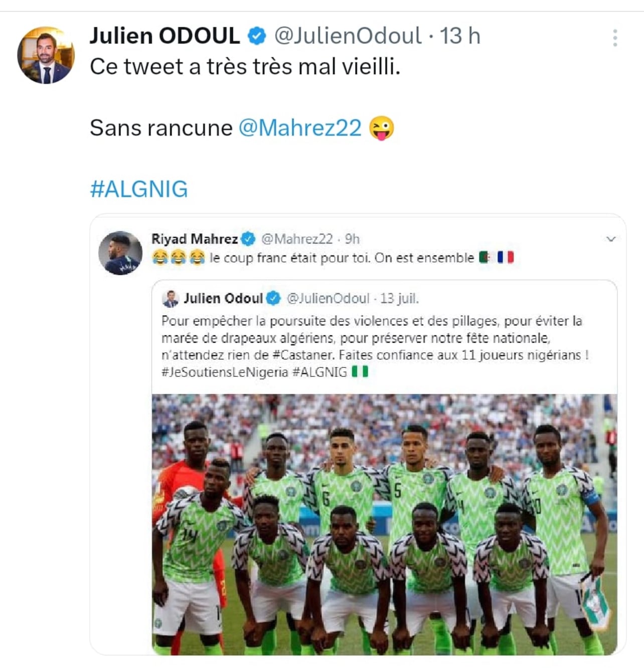The image size is (644, 668).
Task: Open Riyad Mahrez's profile picture
Action: (120, 252)
